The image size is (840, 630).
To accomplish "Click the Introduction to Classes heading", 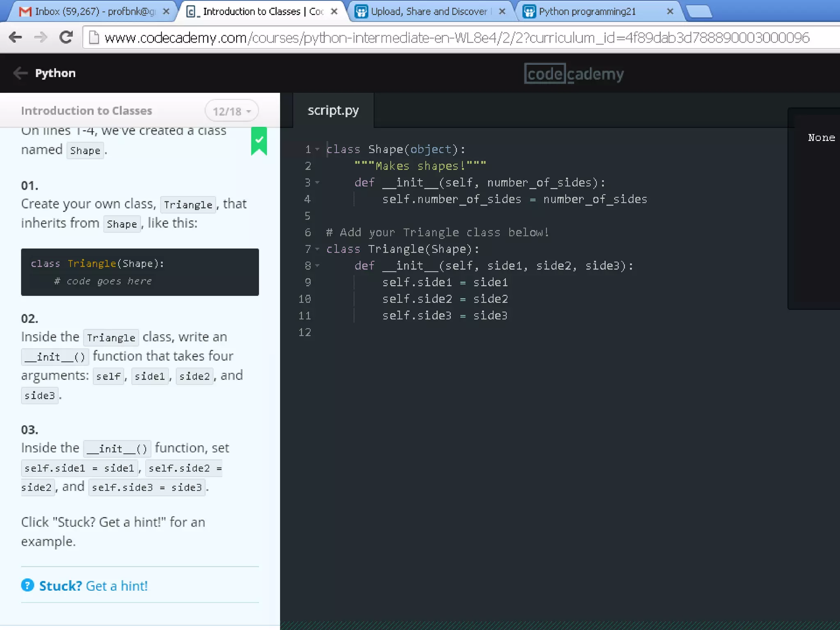I will tap(87, 111).
